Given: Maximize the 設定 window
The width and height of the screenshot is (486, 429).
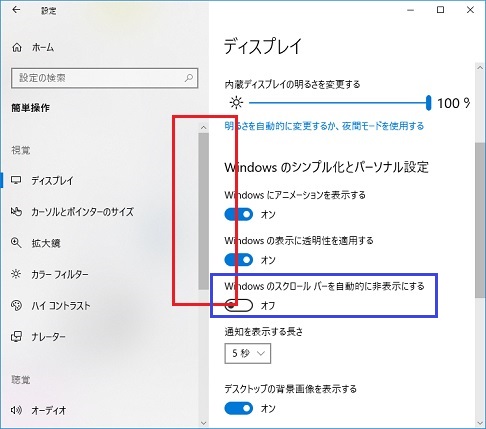Looking at the screenshot, I should tap(440, 10).
